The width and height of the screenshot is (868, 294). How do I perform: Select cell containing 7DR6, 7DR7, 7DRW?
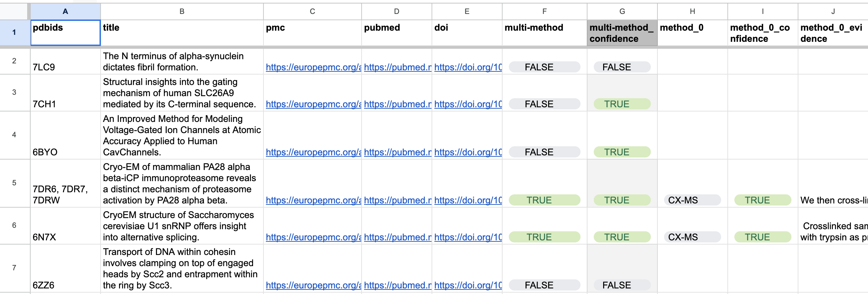point(65,183)
